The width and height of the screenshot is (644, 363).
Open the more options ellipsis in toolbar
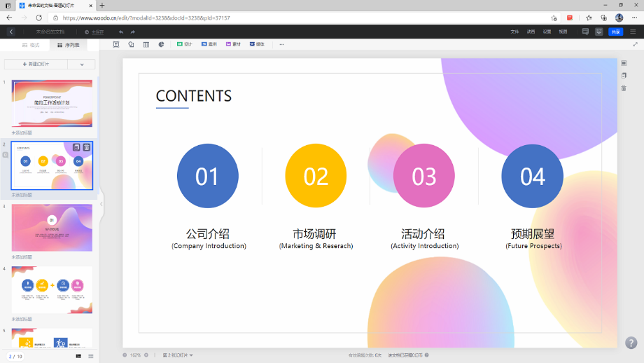[x=282, y=44]
